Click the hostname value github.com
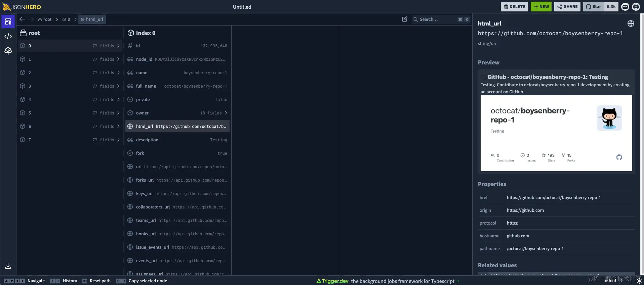The width and height of the screenshot is (644, 285). pos(518,236)
